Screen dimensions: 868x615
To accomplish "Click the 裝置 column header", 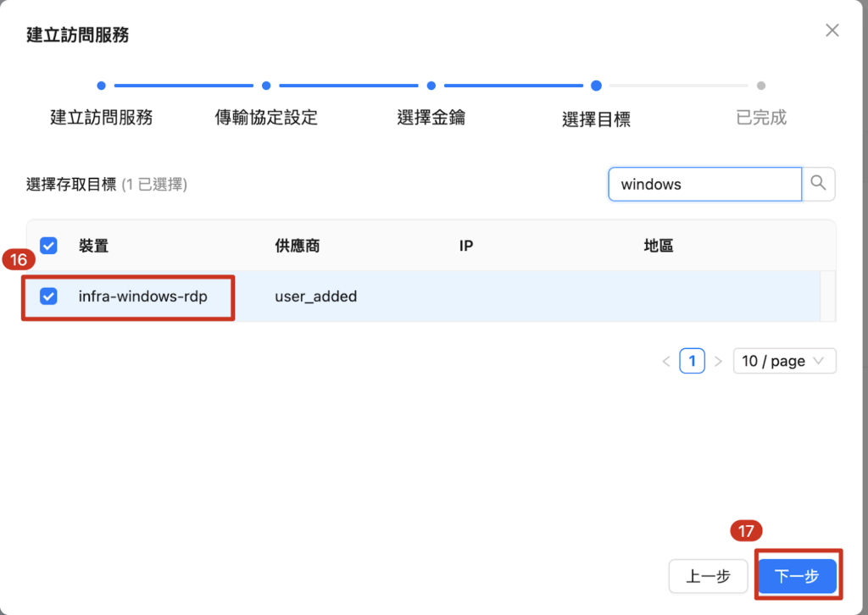I will (x=93, y=246).
